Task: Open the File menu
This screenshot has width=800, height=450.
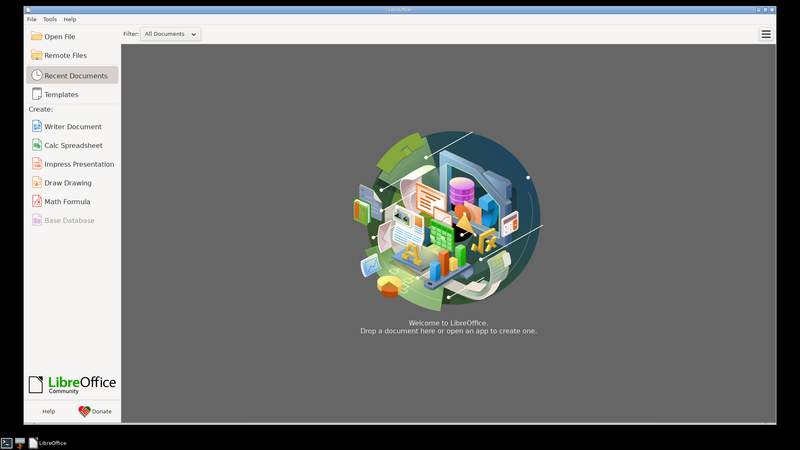Action: (32, 19)
